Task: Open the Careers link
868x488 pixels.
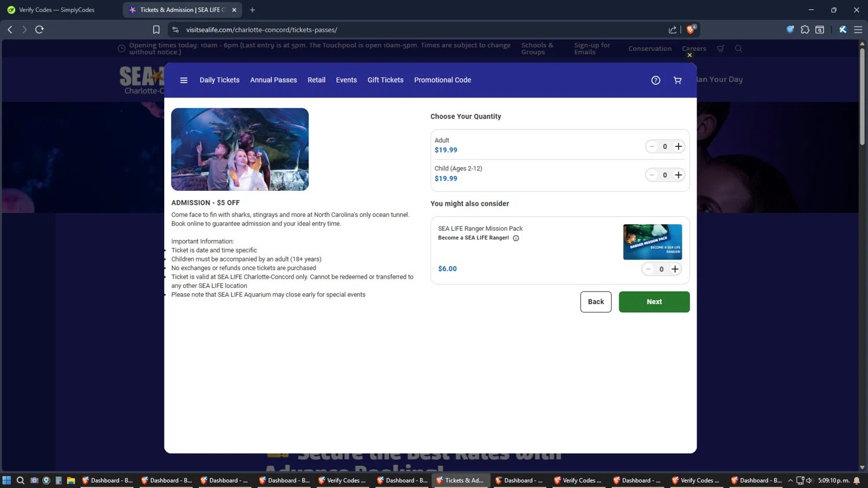Action: tap(694, 49)
